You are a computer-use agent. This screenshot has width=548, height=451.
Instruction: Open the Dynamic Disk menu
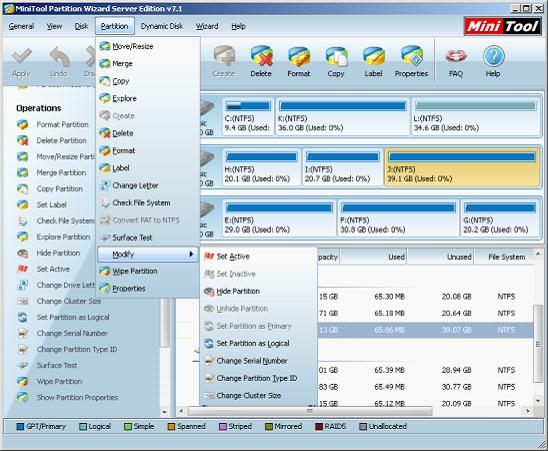pyautogui.click(x=161, y=26)
